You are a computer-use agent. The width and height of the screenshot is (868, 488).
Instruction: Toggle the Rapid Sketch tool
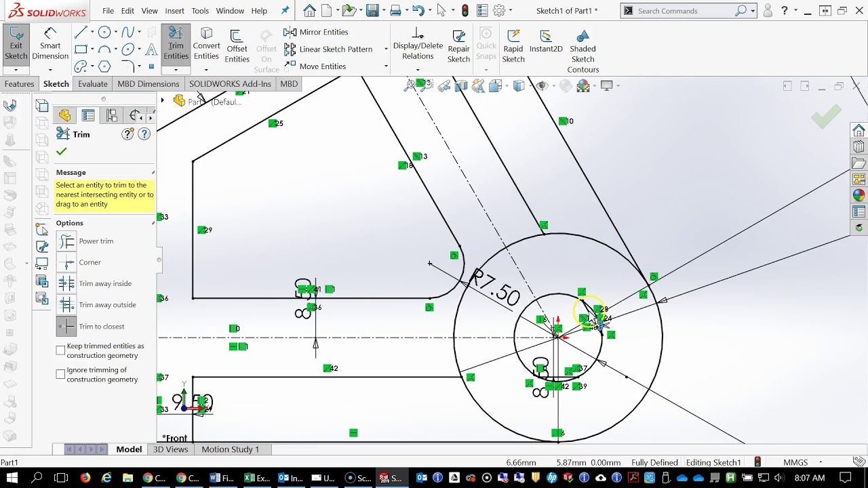tap(513, 46)
